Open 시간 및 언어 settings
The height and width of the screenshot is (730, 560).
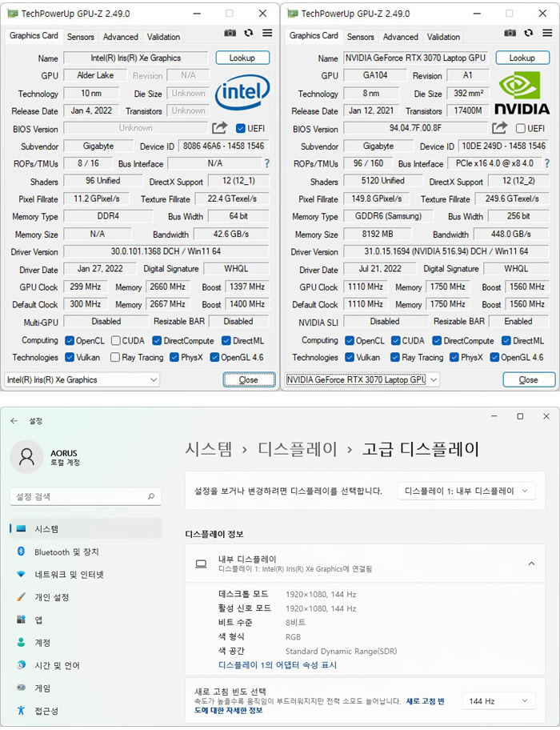(86, 665)
